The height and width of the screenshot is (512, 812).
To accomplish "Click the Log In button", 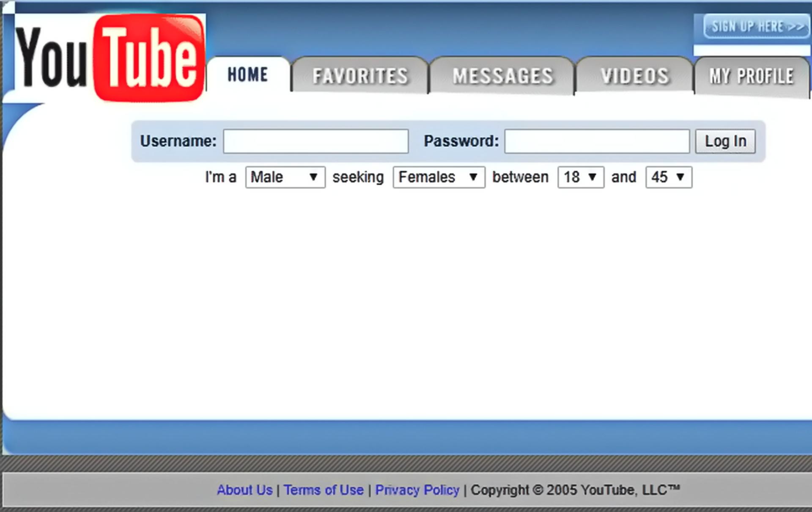I will 725,141.
